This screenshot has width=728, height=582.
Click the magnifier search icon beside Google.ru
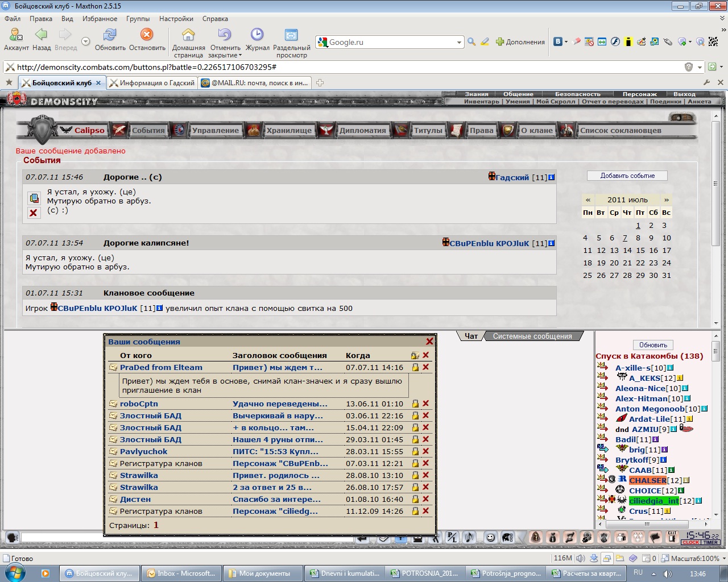(471, 42)
